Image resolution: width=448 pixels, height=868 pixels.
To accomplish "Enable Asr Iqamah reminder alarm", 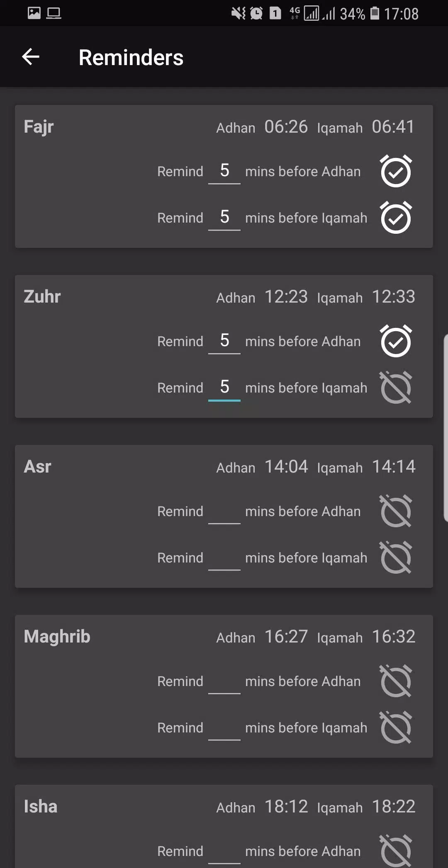I will tap(396, 558).
